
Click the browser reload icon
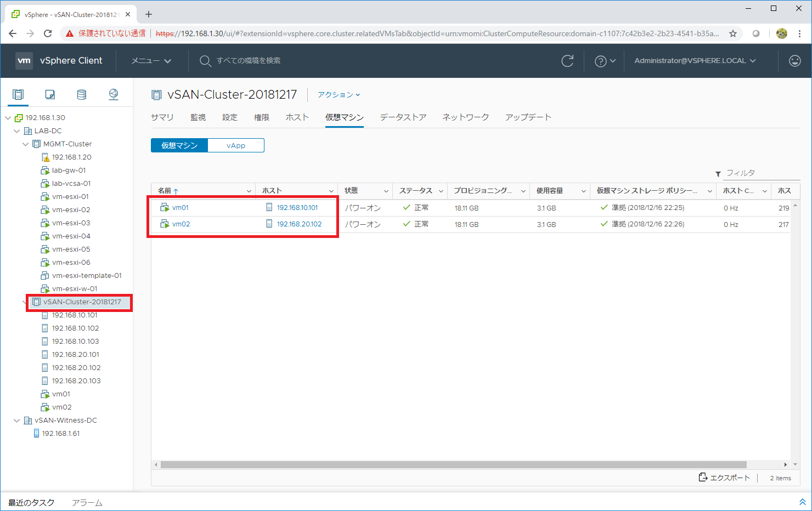(48, 33)
